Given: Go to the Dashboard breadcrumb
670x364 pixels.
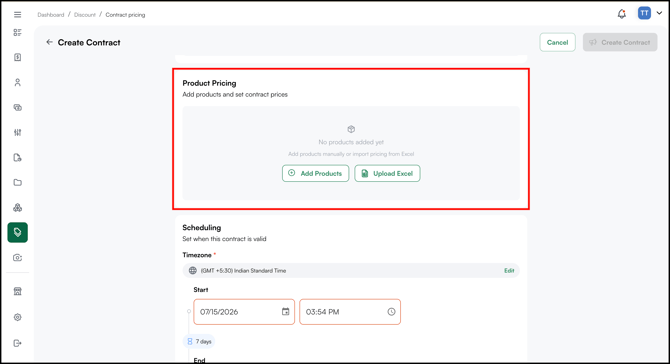Looking at the screenshot, I should pyautogui.click(x=50, y=15).
